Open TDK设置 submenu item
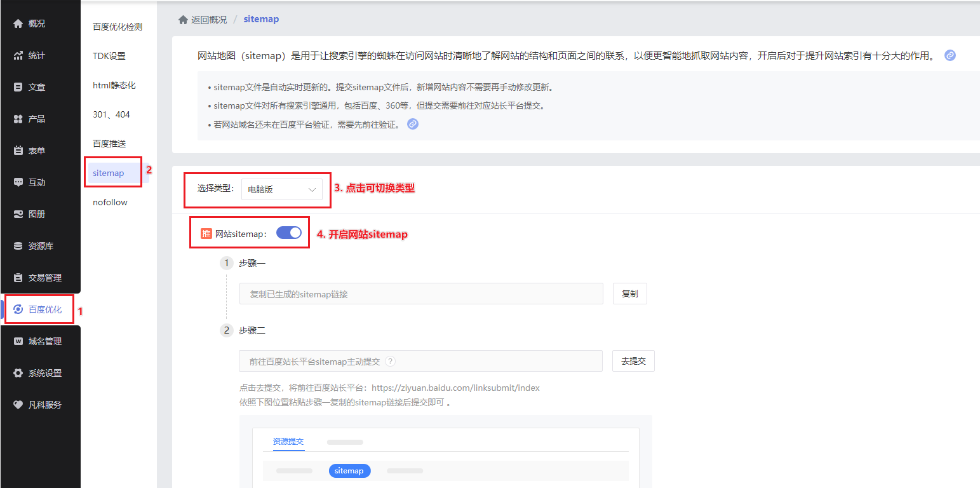This screenshot has width=980, height=488. point(109,56)
